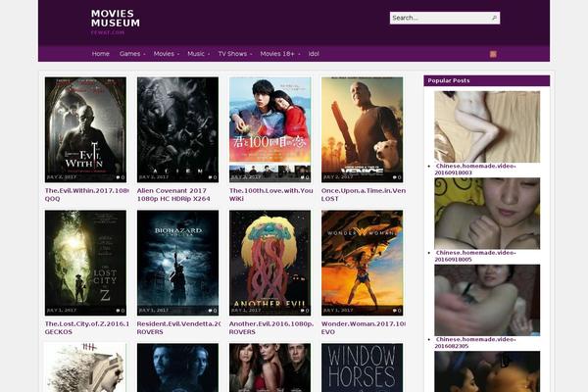Viewport: 588px width, 392px height.
Task: Open Another.Evil.2016.1080p title link
Action: (x=270, y=328)
